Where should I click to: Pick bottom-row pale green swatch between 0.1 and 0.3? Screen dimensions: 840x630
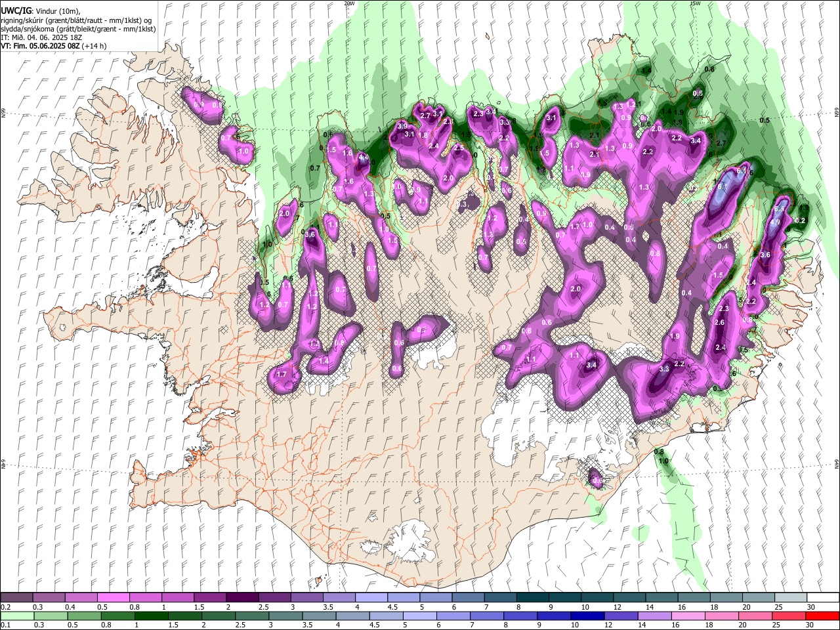pyautogui.click(x=16, y=616)
